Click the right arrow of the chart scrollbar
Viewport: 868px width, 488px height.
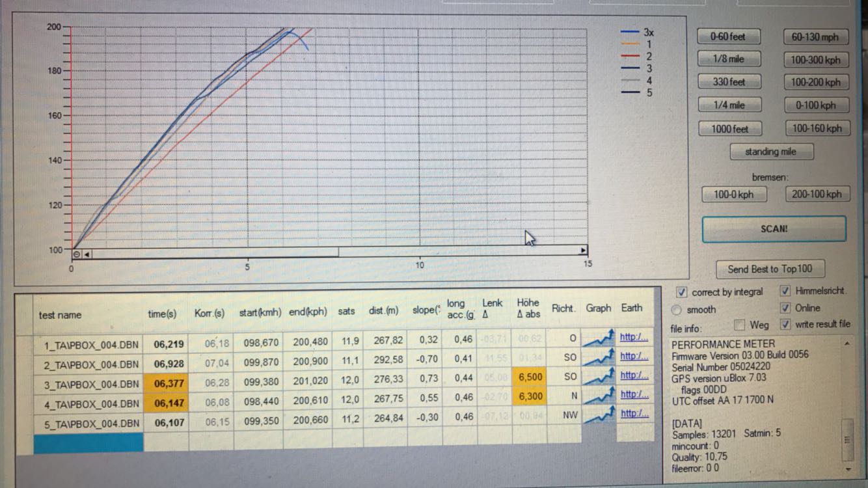point(583,251)
